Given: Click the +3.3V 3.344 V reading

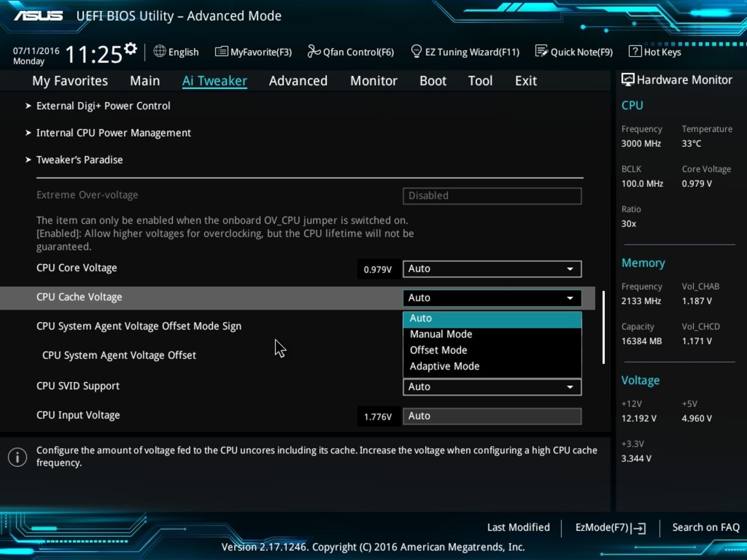Looking at the screenshot, I should pyautogui.click(x=636, y=458).
